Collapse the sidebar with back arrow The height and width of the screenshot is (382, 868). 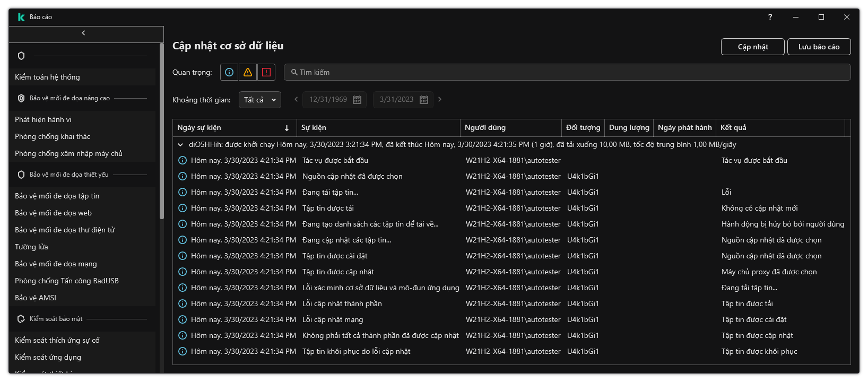point(84,33)
